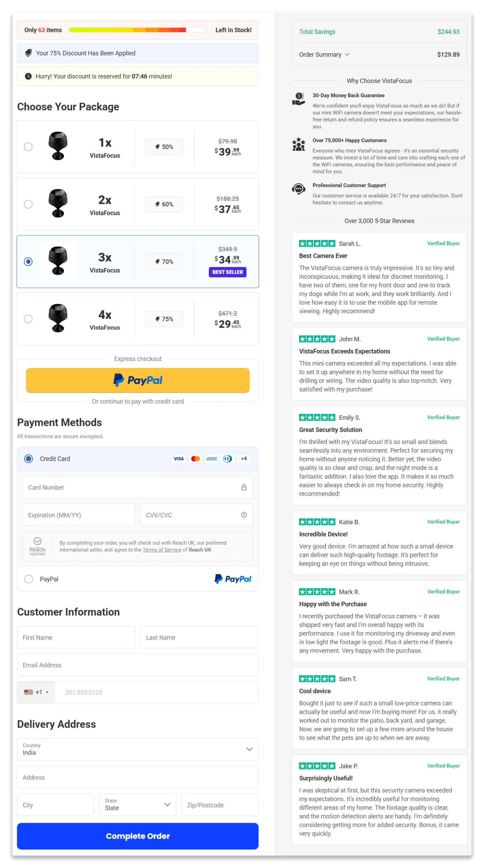The height and width of the screenshot is (868, 484).
Task: Click the CVV/CVC help icon
Action: point(244,515)
